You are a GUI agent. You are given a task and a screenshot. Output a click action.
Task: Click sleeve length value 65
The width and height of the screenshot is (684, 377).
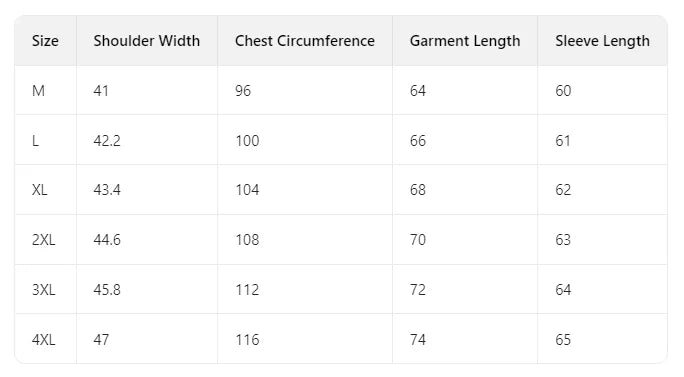tap(563, 339)
